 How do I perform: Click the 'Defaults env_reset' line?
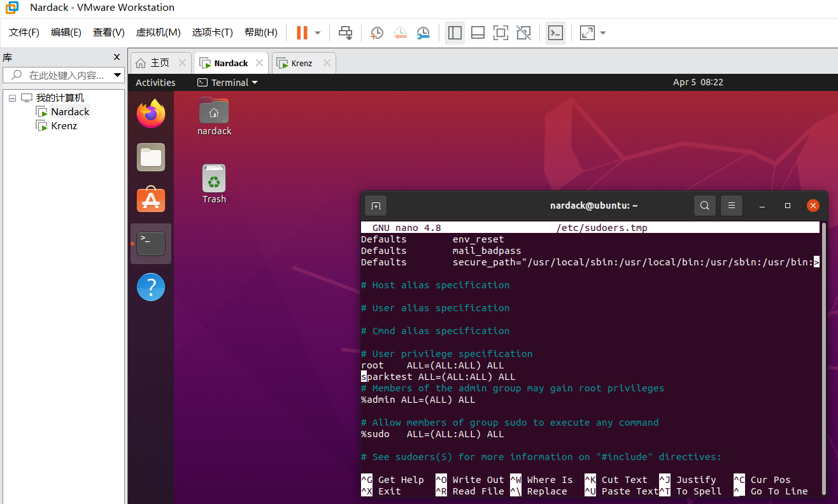(x=432, y=239)
